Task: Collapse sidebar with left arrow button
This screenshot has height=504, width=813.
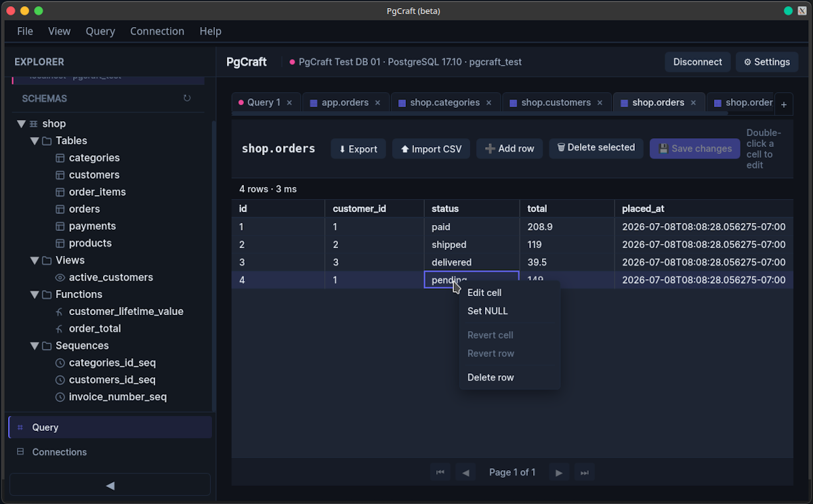Action: pyautogui.click(x=110, y=485)
